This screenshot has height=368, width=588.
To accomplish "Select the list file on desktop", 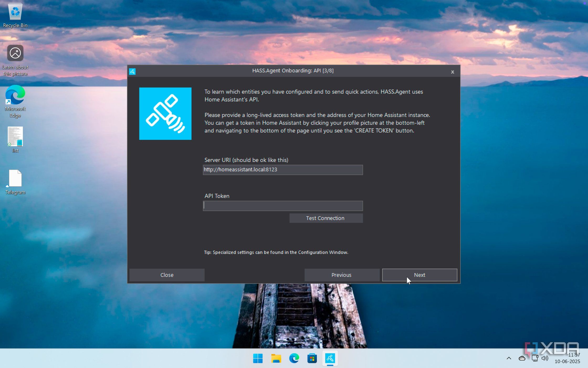I will point(15,137).
